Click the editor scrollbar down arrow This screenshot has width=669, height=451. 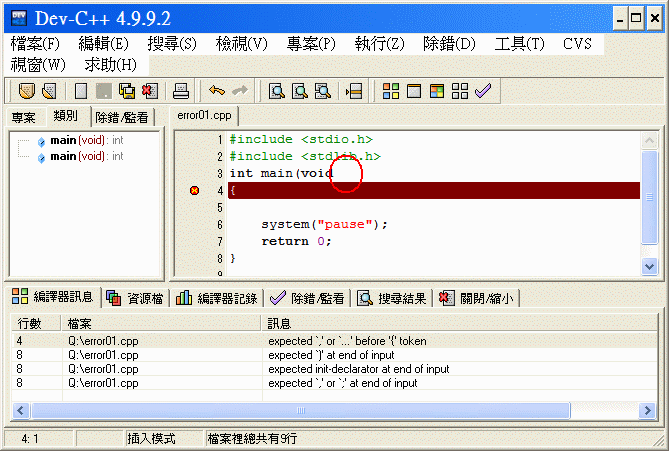[x=649, y=267]
